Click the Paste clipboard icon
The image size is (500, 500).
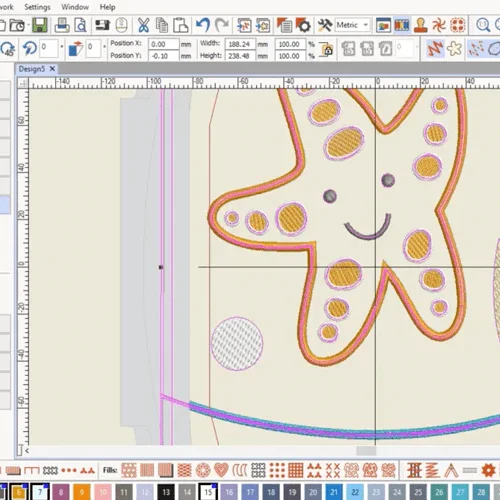point(181,25)
